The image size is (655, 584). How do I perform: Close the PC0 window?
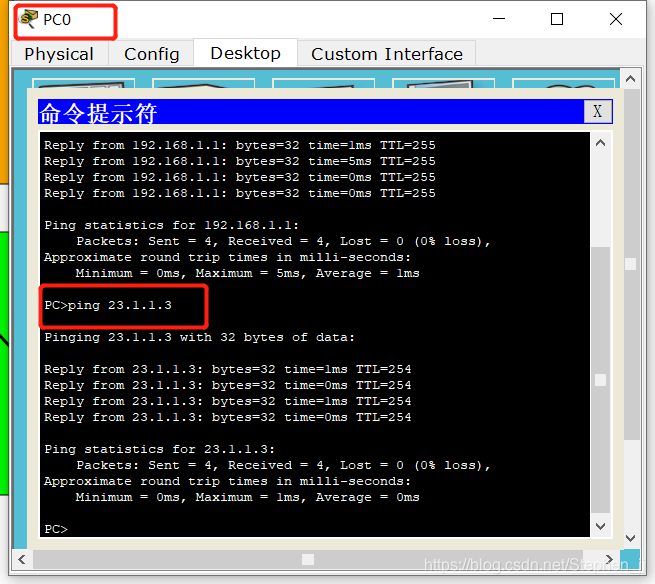[616, 19]
